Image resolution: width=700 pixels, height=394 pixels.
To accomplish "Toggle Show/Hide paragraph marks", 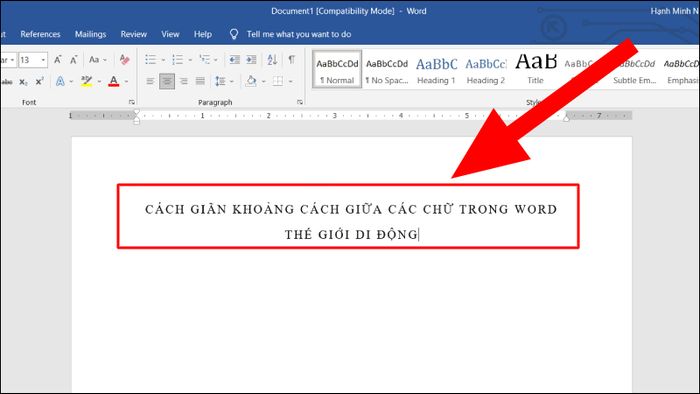I will pos(292,60).
